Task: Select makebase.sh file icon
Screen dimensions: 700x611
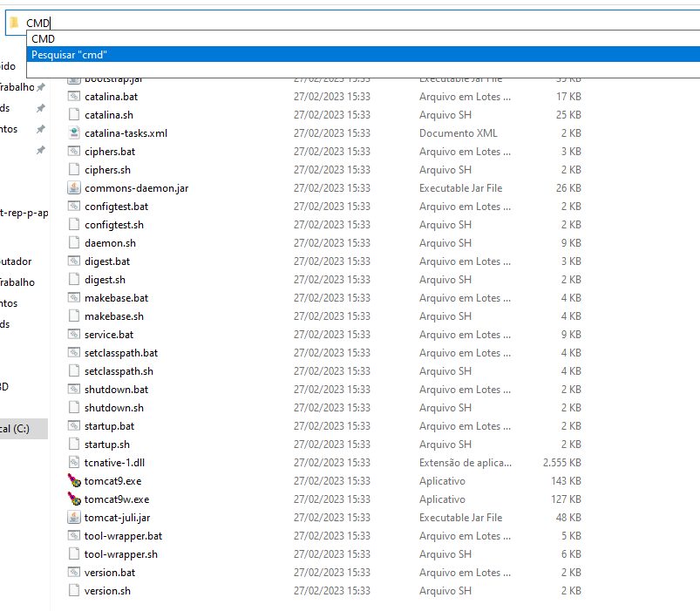Action: coord(73,316)
